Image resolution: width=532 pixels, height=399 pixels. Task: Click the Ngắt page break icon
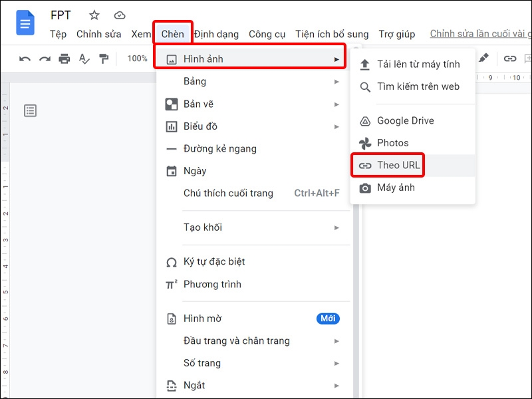pos(172,386)
